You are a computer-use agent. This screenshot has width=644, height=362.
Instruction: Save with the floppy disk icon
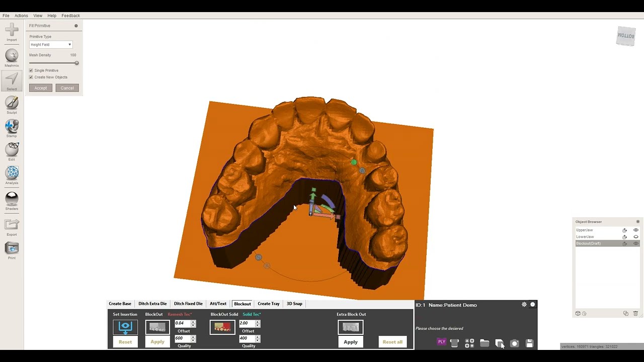(x=529, y=343)
